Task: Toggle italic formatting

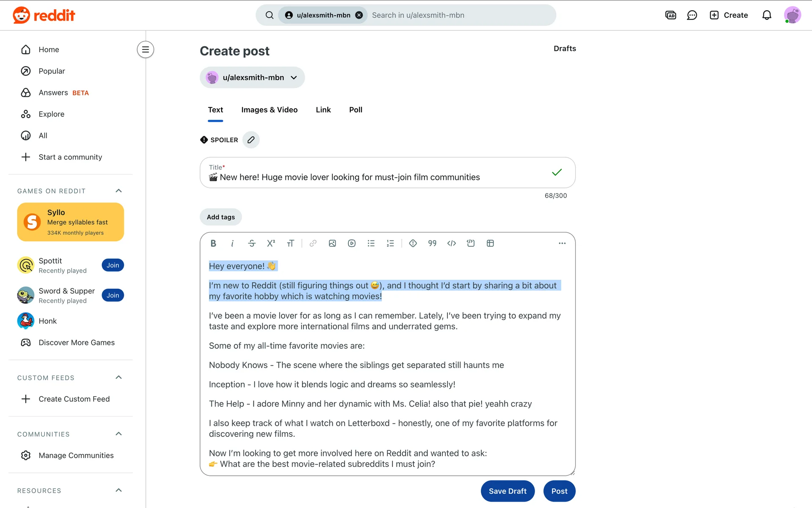Action: pyautogui.click(x=232, y=243)
